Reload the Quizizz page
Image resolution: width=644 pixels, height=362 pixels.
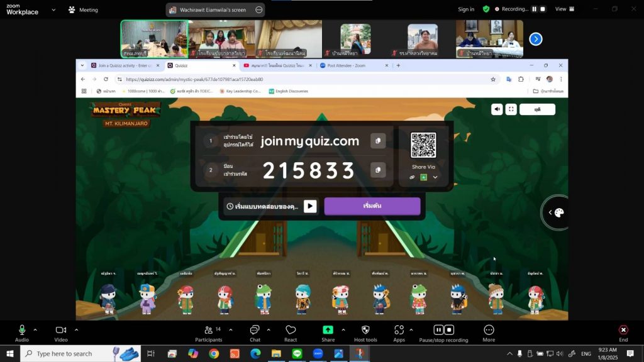106,79
